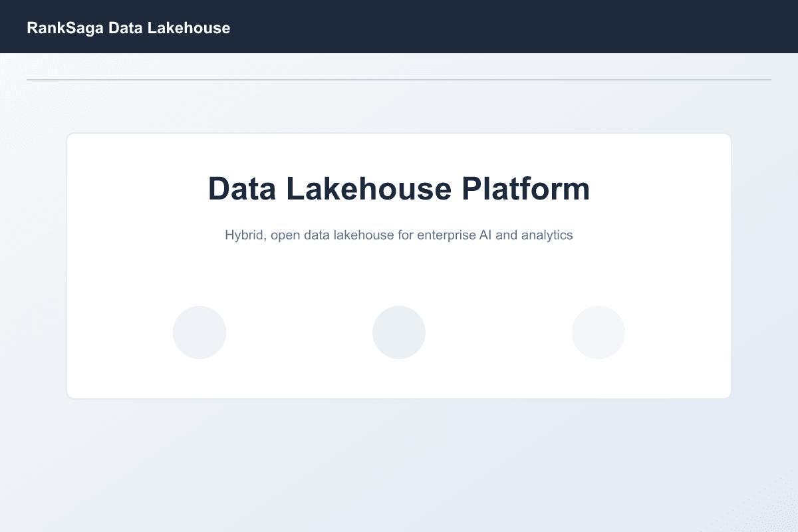Click the middle placeholder circle below the subtitle
Viewport: 798px width, 532px height.
[x=399, y=332]
